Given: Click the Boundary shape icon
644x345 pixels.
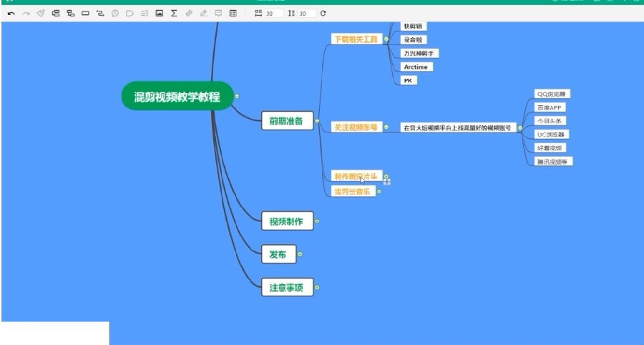Looking at the screenshot, I should pyautogui.click(x=130, y=13).
